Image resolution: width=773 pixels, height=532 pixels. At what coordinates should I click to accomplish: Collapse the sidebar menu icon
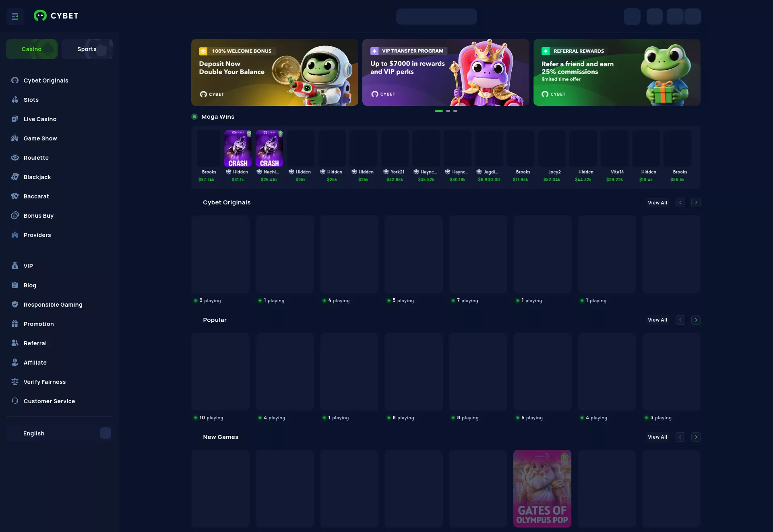pos(15,16)
